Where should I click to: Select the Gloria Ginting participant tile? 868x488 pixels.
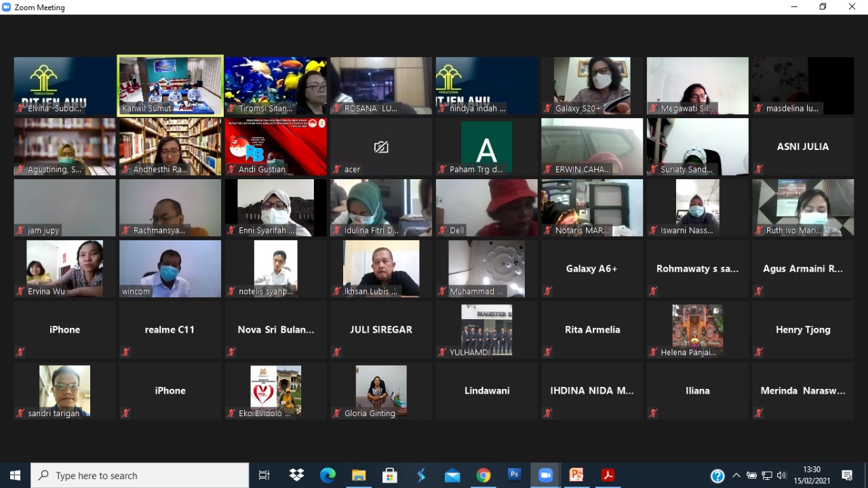[381, 390]
